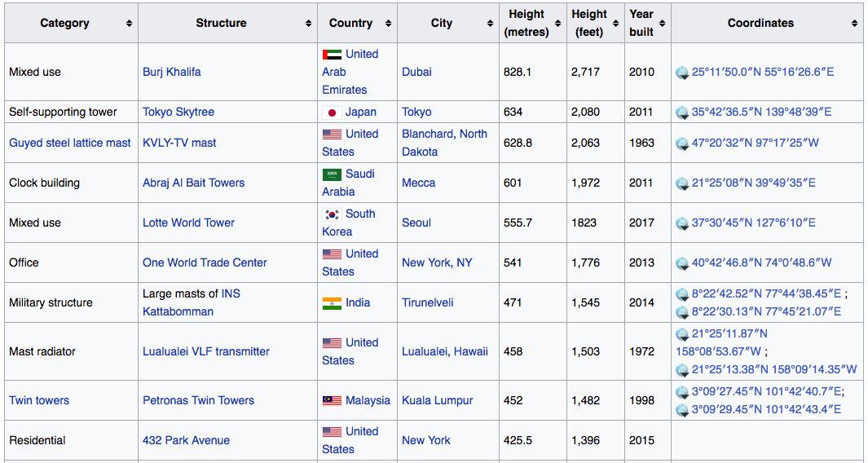Viewport: 868px width, 463px height.
Task: Open the Japan country link
Action: click(361, 112)
